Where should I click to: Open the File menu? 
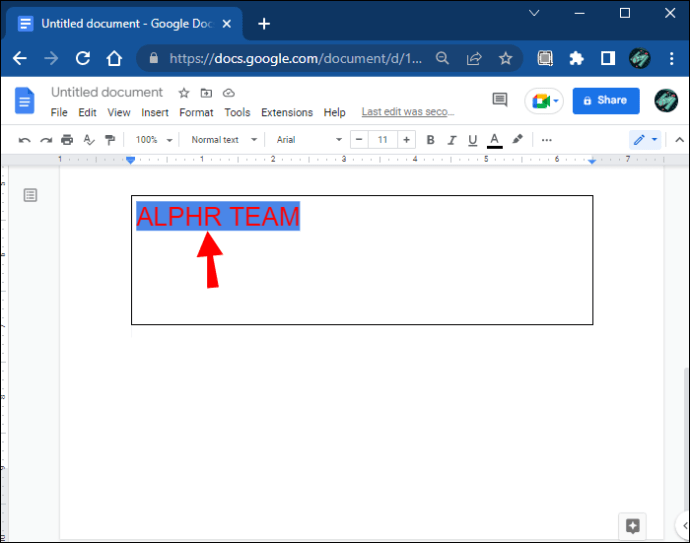point(59,113)
